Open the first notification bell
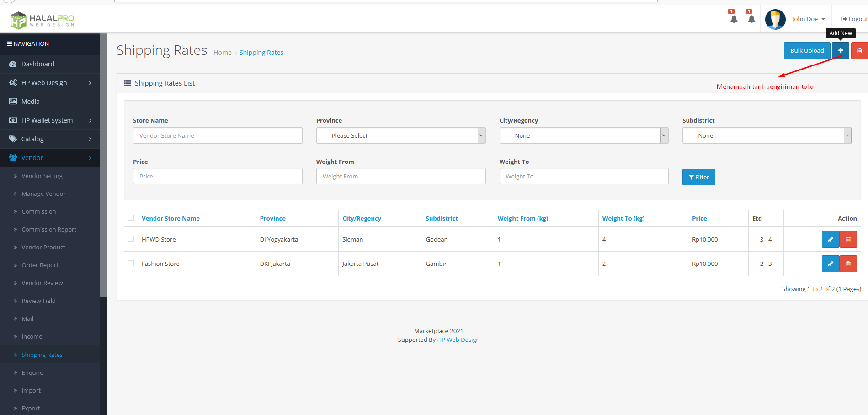Screen dimensions: 868x415 734,19
